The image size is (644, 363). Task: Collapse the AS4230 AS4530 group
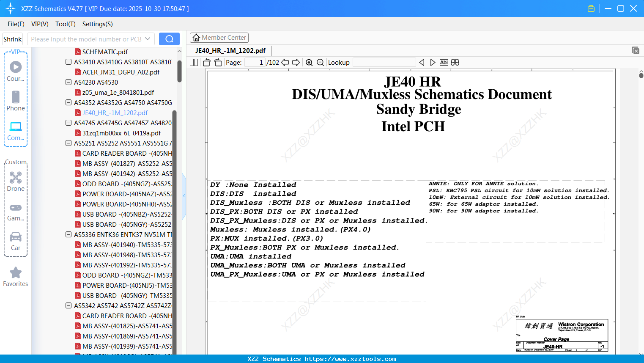point(69,82)
